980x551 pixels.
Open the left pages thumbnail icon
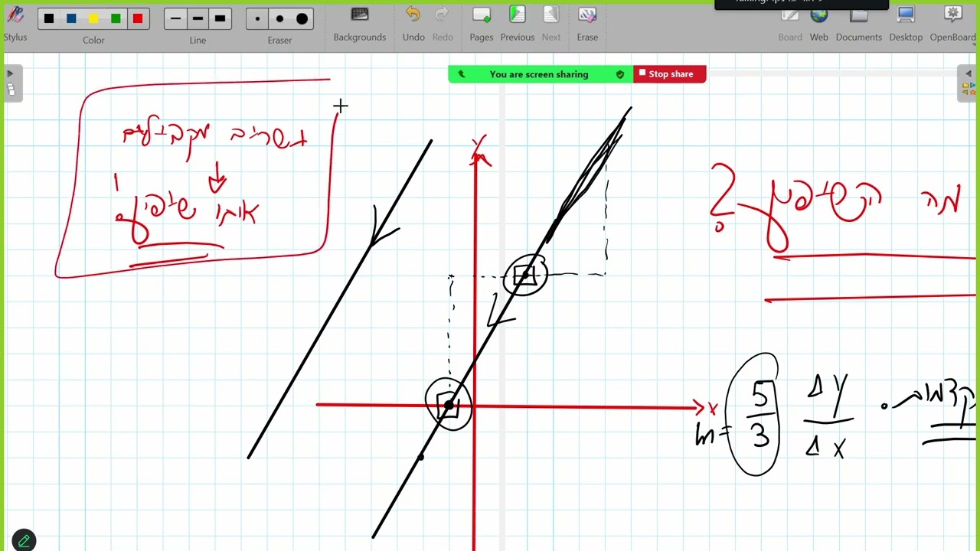click(x=11, y=90)
